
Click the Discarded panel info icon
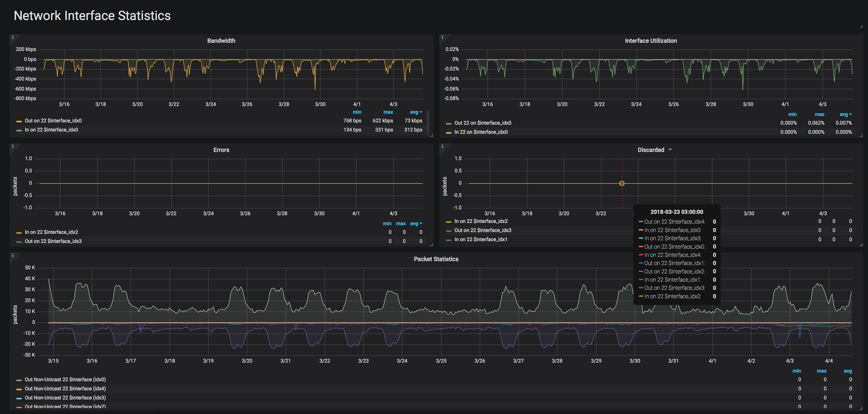pyautogui.click(x=442, y=146)
